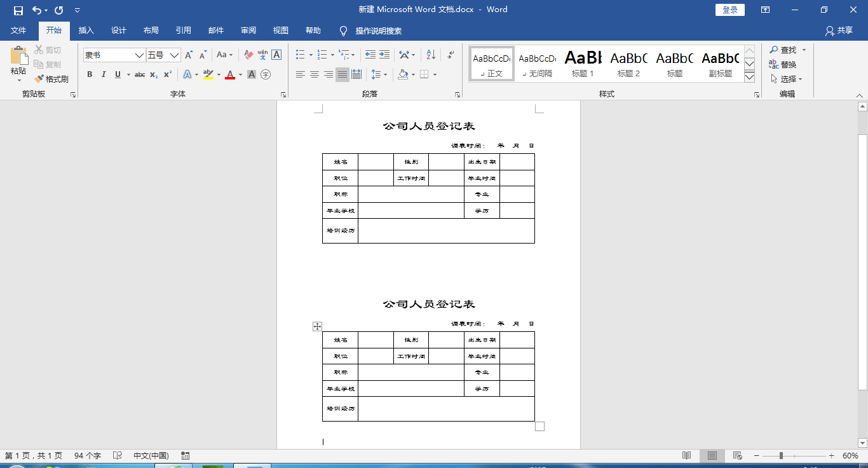Screen dimensions: 868x468
Task: Open paragraph dialog launcher
Action: [458, 95]
